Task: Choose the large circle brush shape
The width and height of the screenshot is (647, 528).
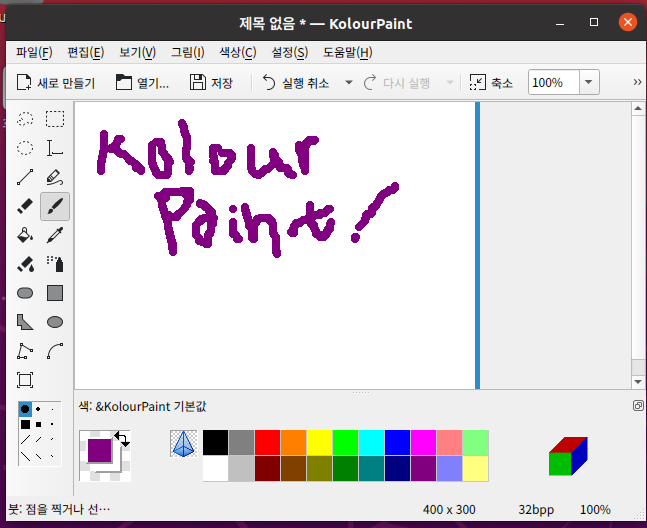Action: [x=25, y=409]
